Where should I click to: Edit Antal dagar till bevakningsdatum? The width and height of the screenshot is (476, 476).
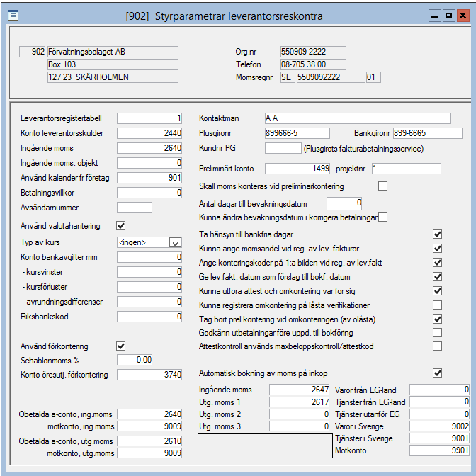click(x=344, y=203)
